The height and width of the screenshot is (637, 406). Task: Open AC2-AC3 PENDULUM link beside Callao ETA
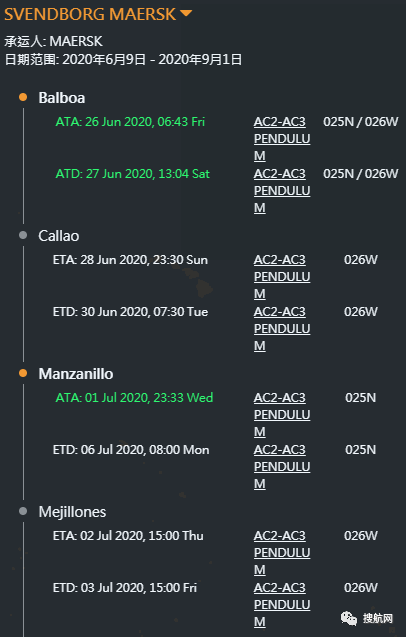(x=282, y=277)
